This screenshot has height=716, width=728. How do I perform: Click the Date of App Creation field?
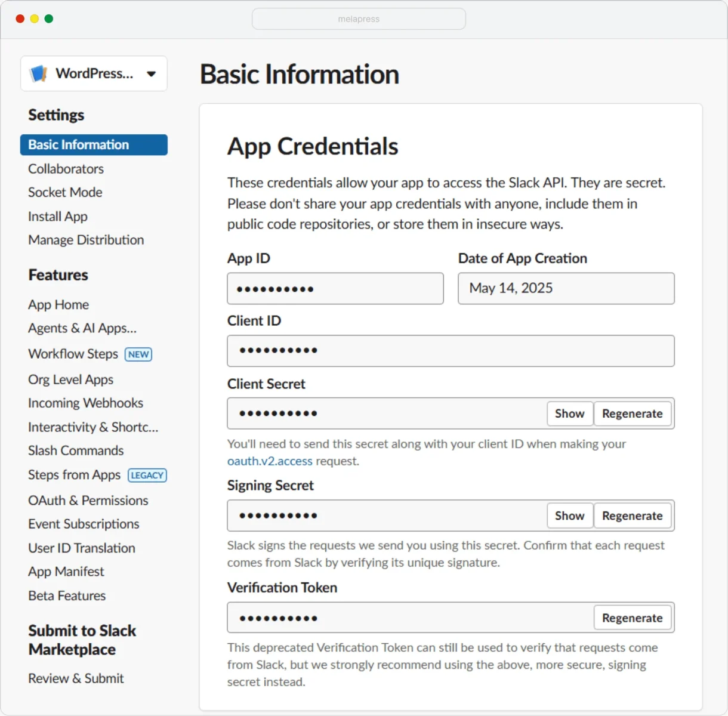click(x=566, y=289)
